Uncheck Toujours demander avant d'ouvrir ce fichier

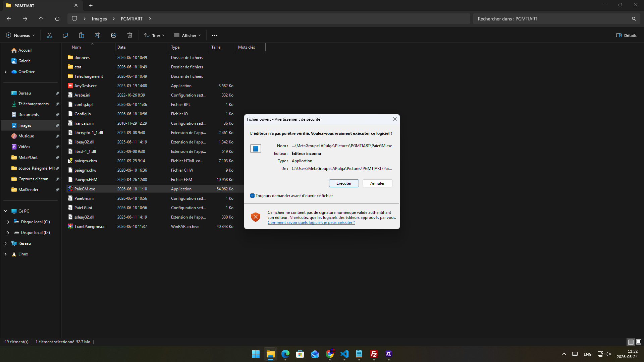click(252, 196)
